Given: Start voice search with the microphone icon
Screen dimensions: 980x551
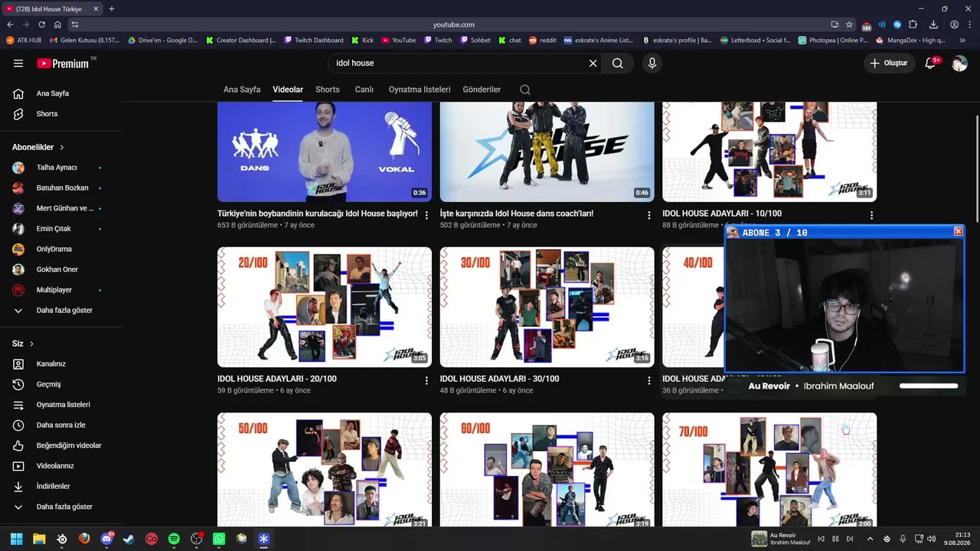Looking at the screenshot, I should click(x=652, y=64).
